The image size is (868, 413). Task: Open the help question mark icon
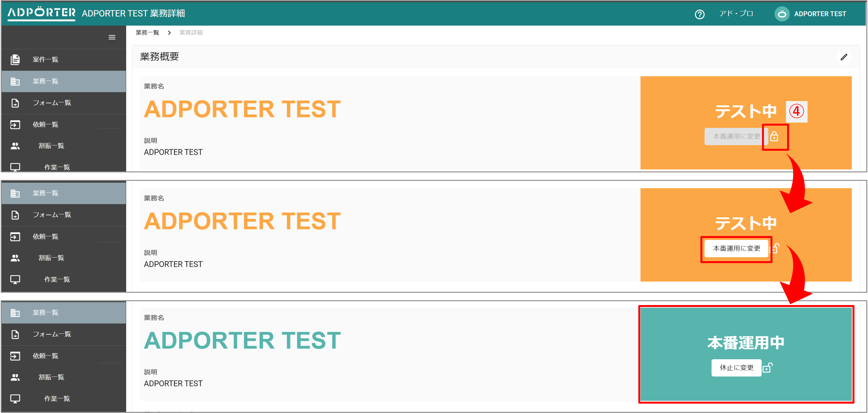tap(700, 14)
